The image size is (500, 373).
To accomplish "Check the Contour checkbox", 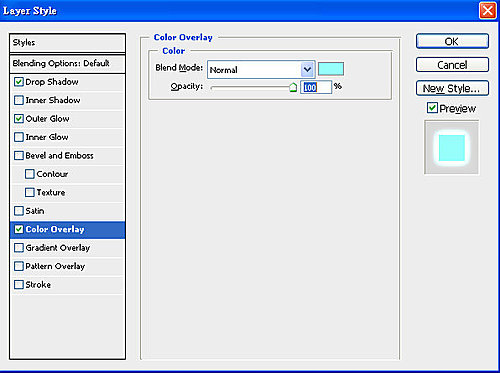I will click(x=30, y=174).
